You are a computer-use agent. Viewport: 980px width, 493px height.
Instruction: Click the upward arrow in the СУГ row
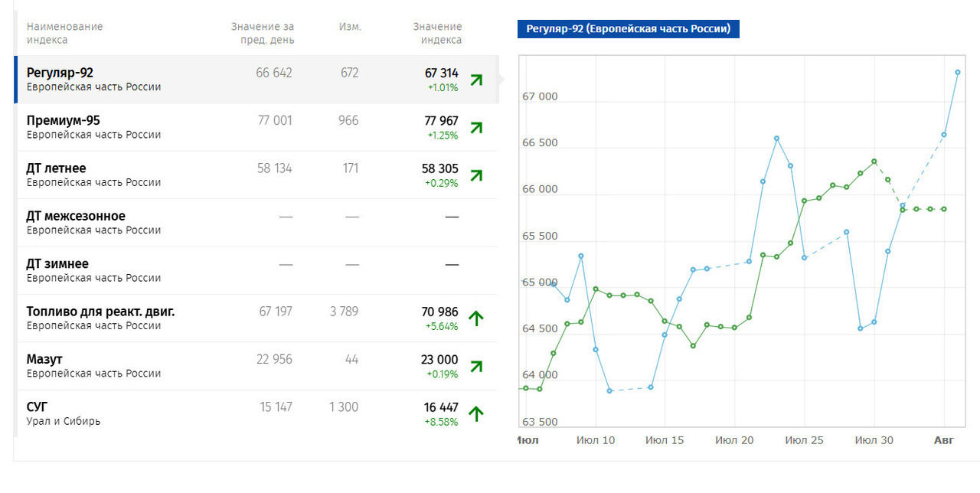pos(476,414)
